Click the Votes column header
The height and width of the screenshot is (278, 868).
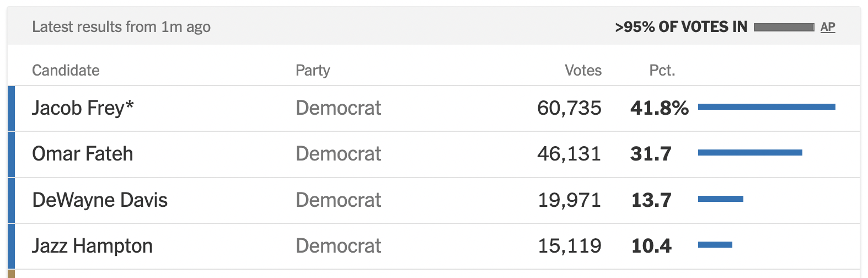pos(583,71)
